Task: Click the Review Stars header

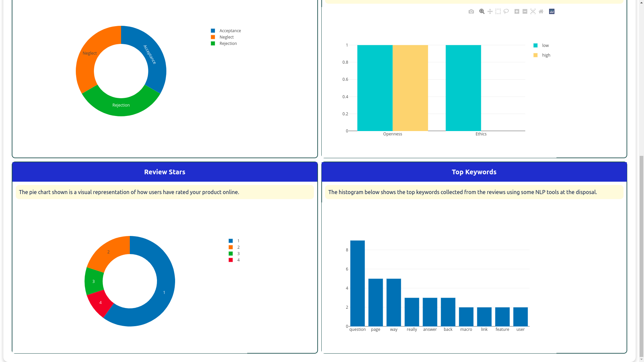Action: tap(165, 172)
